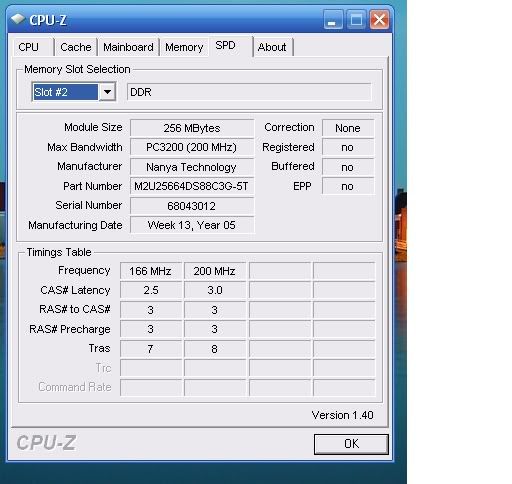The width and height of the screenshot is (512, 484).
Task: Click the Memory Slot Selection group title
Action: [x=77, y=69]
